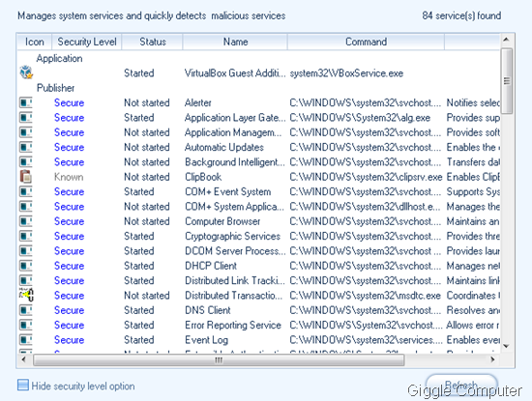Select the Error Reporting Service name
Viewport: 532px width, 401px height.
(x=233, y=325)
